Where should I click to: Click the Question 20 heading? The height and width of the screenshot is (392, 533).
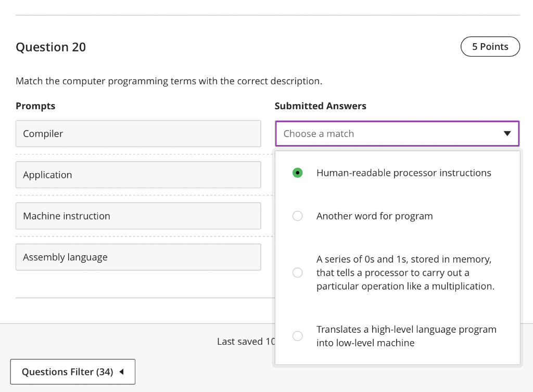[50, 47]
